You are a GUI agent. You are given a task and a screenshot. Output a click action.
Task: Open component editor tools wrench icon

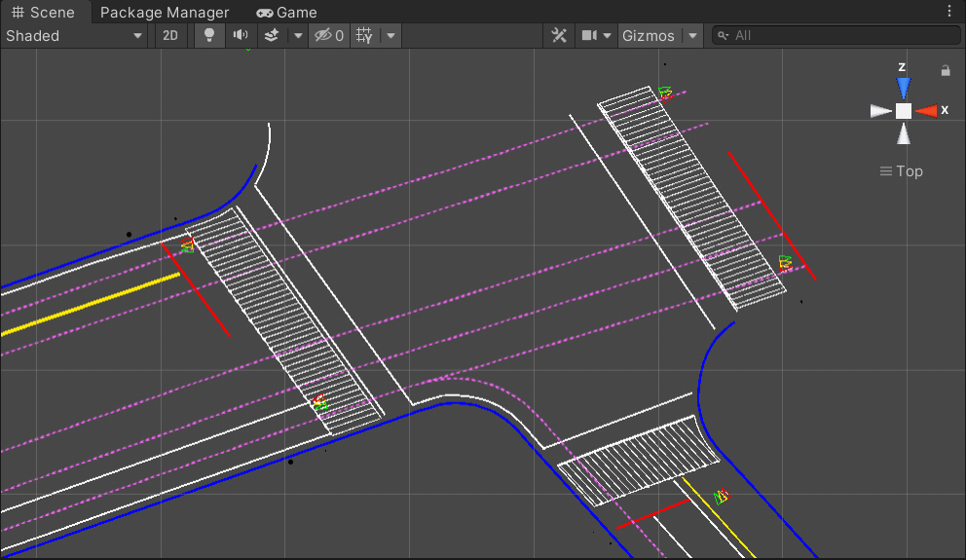(x=559, y=36)
